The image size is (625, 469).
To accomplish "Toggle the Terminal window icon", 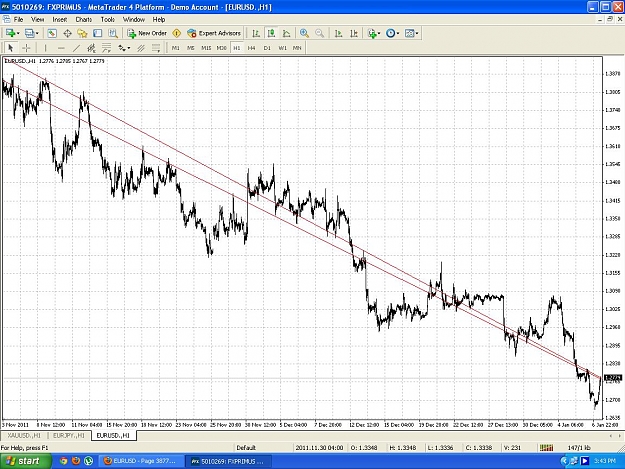I will coord(98,33).
